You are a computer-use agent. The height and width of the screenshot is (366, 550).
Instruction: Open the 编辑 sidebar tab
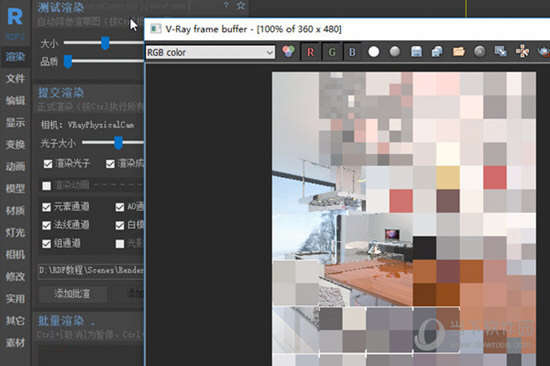point(15,101)
